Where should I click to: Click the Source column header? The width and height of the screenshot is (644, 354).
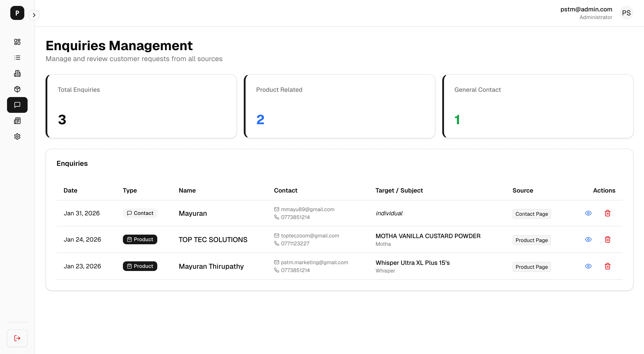click(523, 191)
